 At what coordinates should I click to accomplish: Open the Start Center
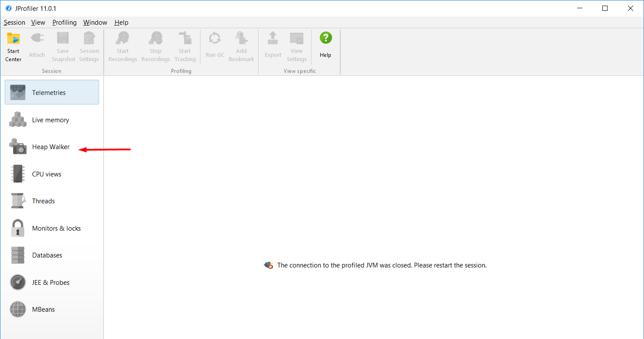pos(13,47)
